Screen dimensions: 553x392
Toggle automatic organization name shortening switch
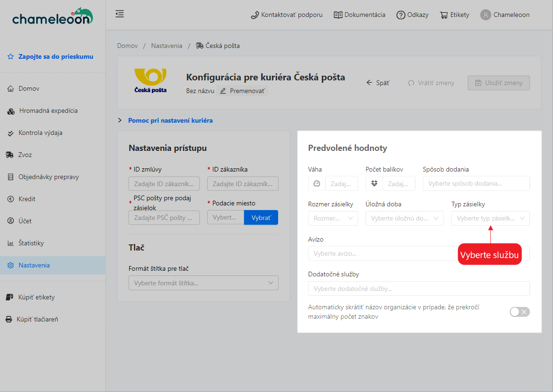(520, 312)
